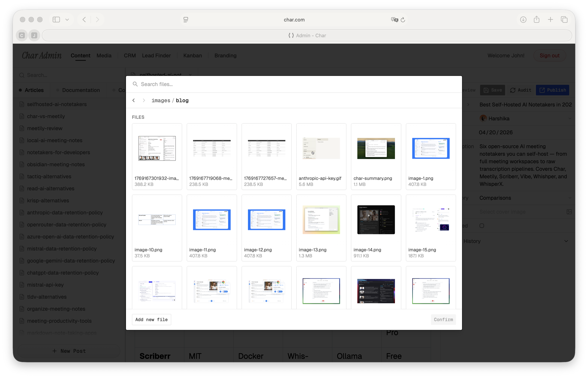Screen dimensions: 588x378
Task: Select the pinned tab labeled C
Action: pos(22,35)
